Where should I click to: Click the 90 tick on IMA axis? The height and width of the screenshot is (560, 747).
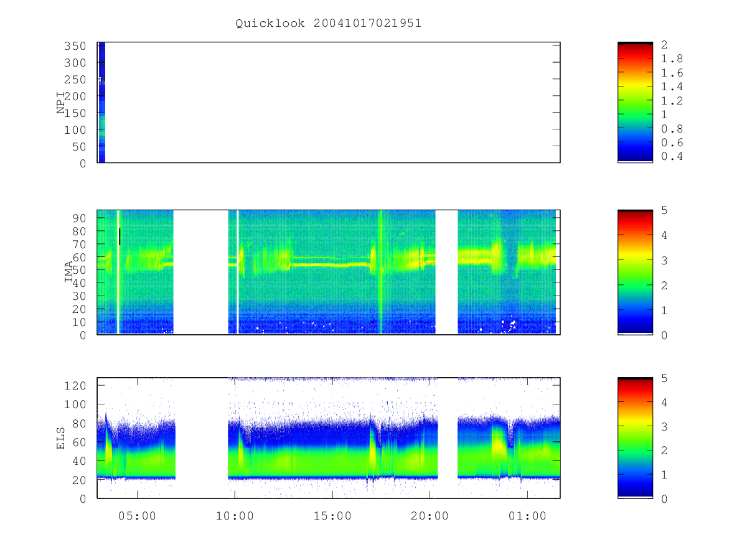coord(79,218)
